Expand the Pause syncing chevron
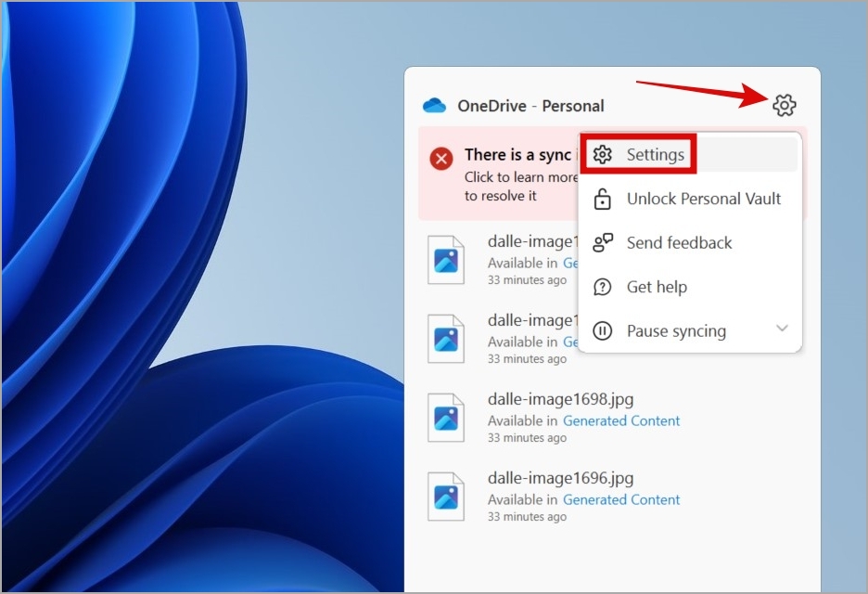This screenshot has height=594, width=868. point(782,328)
